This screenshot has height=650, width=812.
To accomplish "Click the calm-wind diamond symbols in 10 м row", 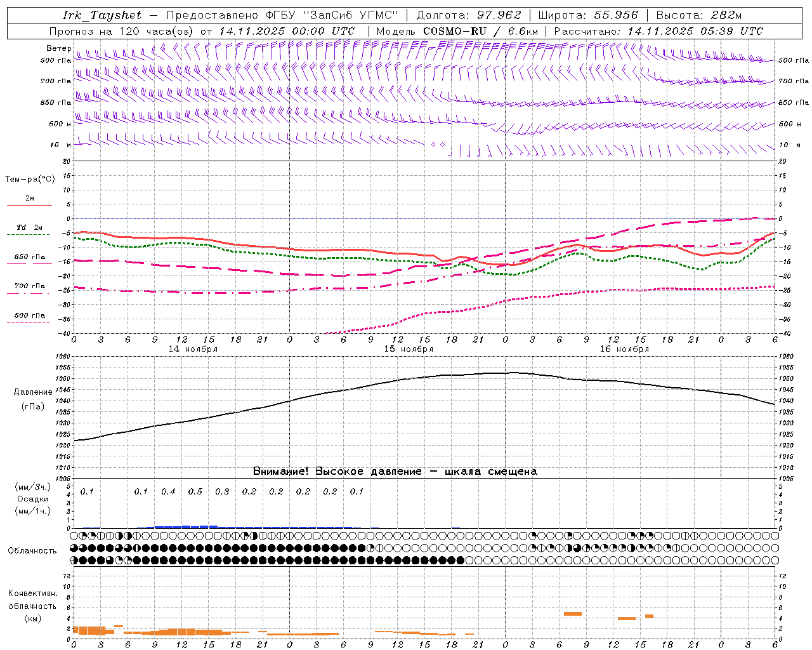I will (438, 145).
